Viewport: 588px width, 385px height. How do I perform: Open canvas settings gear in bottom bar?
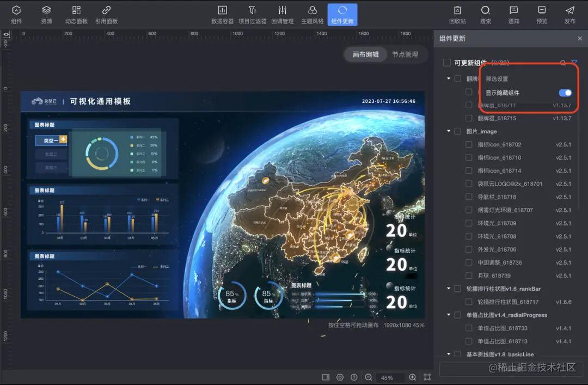click(x=340, y=377)
